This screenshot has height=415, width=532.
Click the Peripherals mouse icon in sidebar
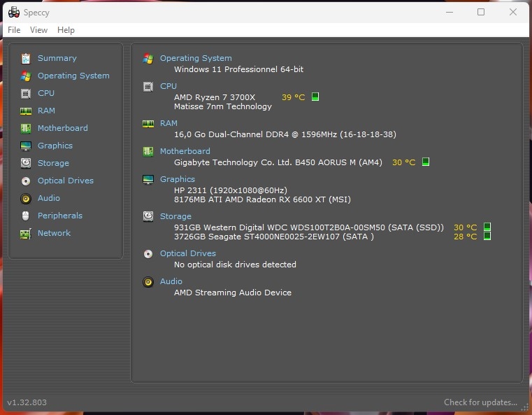click(26, 216)
